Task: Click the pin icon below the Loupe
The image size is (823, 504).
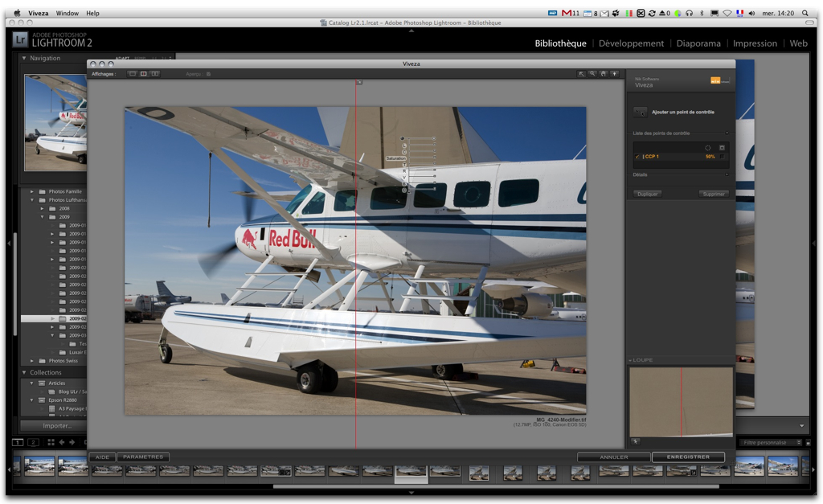Action: (635, 441)
